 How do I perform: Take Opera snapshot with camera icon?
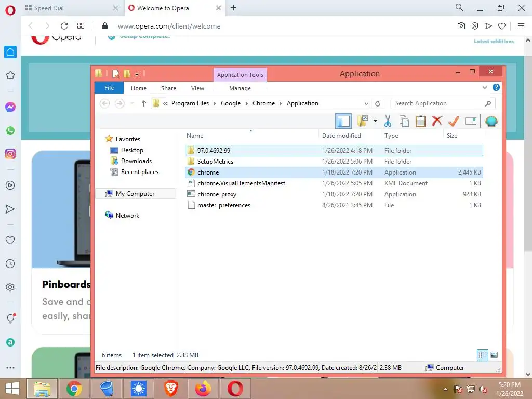click(x=461, y=26)
